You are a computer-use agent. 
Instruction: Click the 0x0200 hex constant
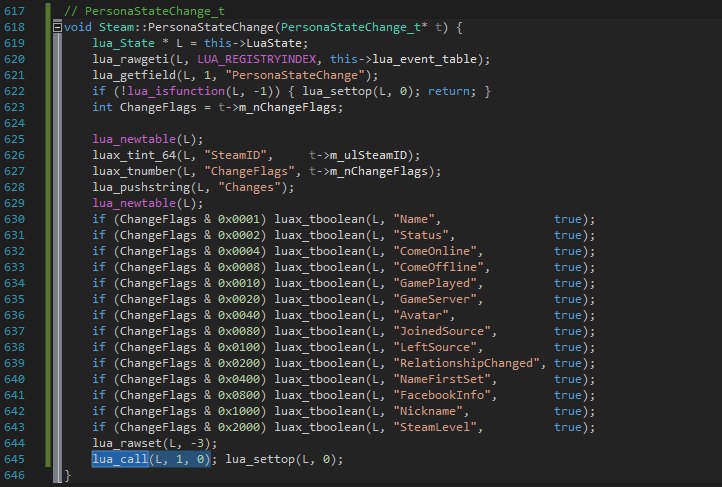click(239, 363)
